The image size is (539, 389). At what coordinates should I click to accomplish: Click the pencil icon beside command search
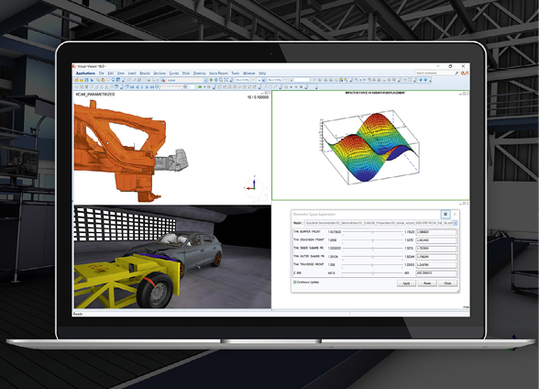click(456, 73)
